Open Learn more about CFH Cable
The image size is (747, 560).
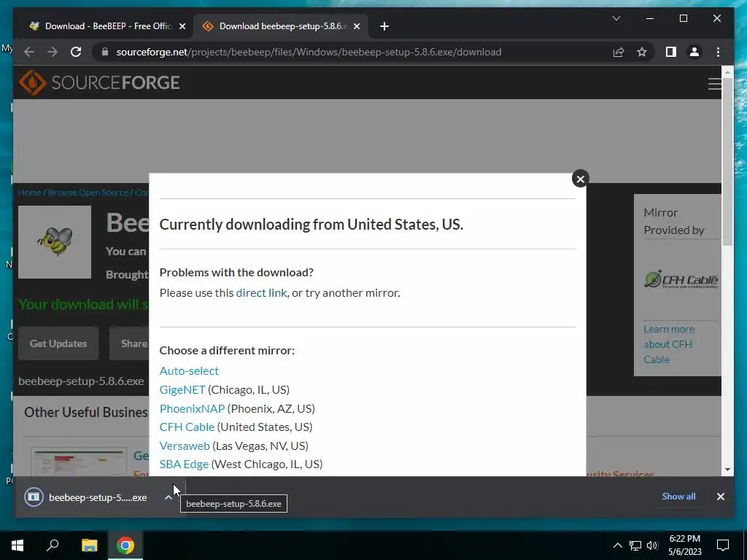tap(669, 344)
